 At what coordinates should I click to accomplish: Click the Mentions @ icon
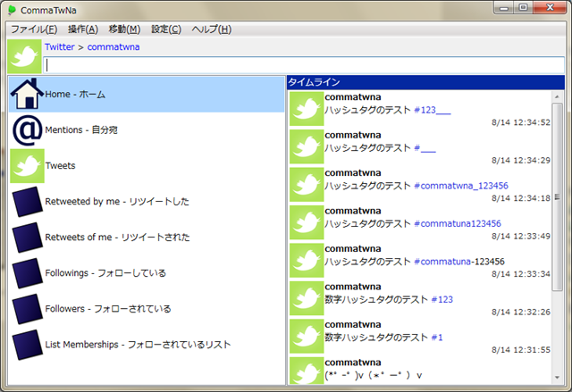point(28,130)
